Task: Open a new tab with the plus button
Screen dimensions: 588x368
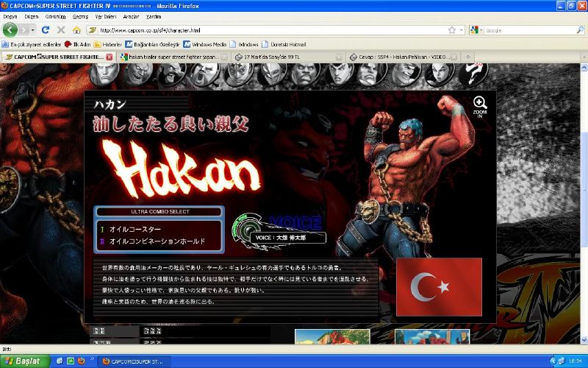Action: 468,57
